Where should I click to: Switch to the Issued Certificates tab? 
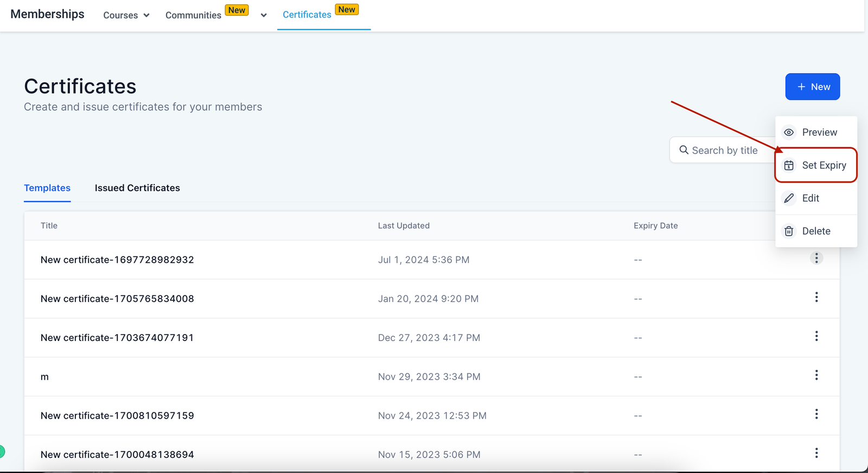click(x=137, y=188)
